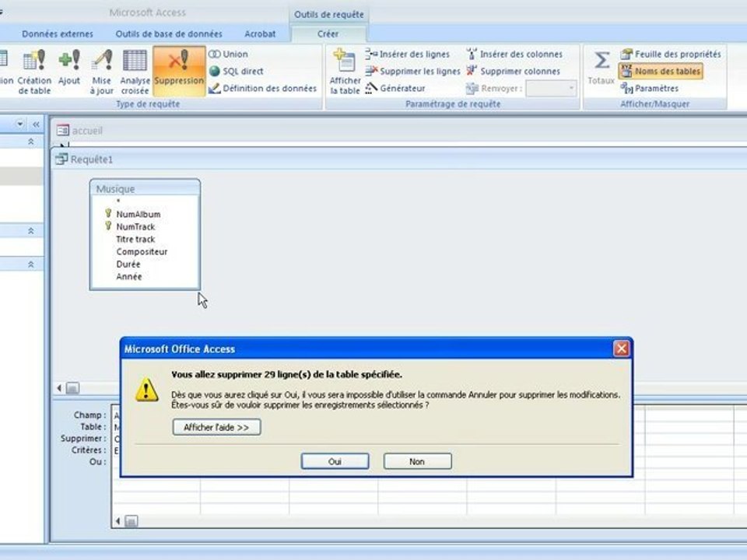Switch to the Données externes tab
This screenshot has height=560, width=747.
pos(58,33)
